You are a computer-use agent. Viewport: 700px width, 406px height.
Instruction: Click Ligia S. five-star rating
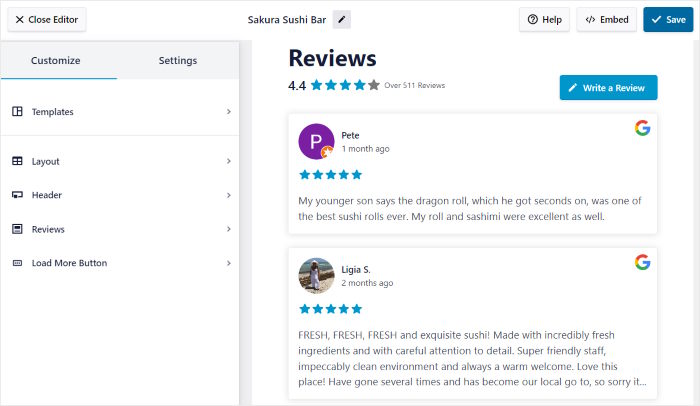point(330,309)
